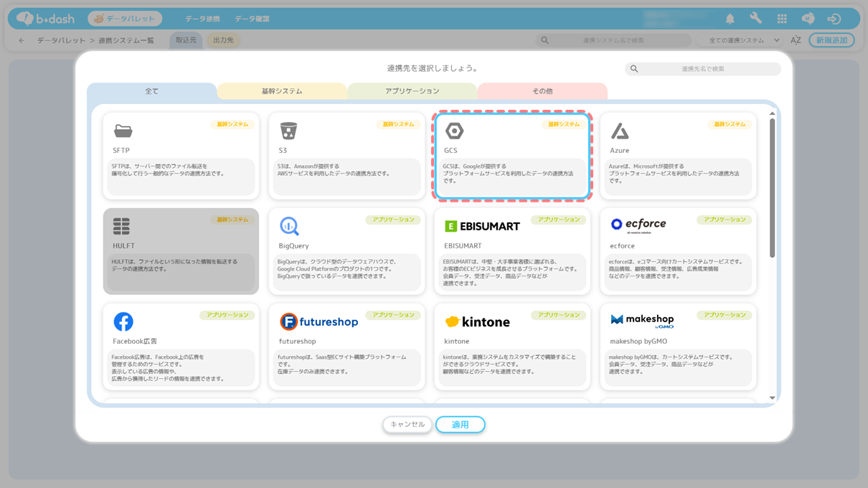The height and width of the screenshot is (488, 868).
Task: Open the wrench settings icon
Action: tap(756, 19)
